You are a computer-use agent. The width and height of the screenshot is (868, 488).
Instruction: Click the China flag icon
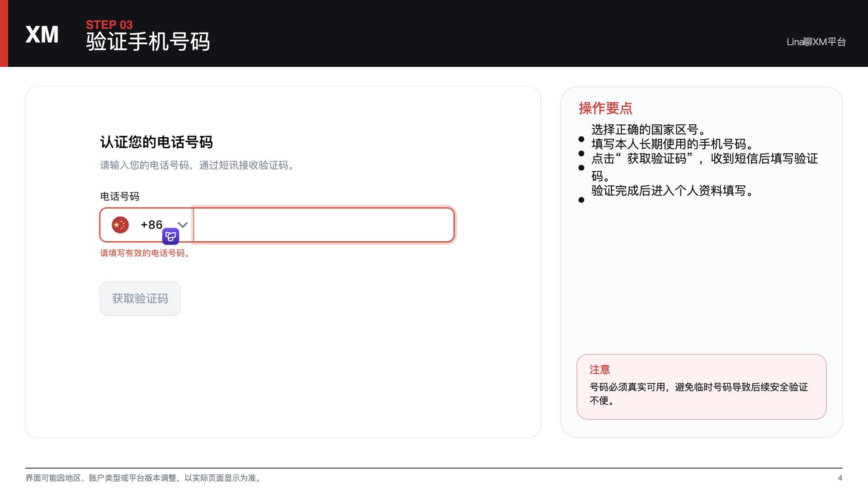click(120, 225)
